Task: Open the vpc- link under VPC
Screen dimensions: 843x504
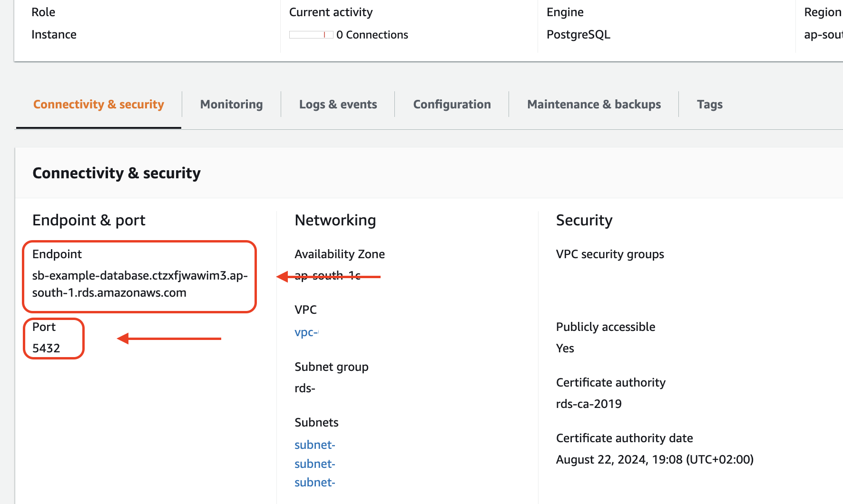Action: 306,332
